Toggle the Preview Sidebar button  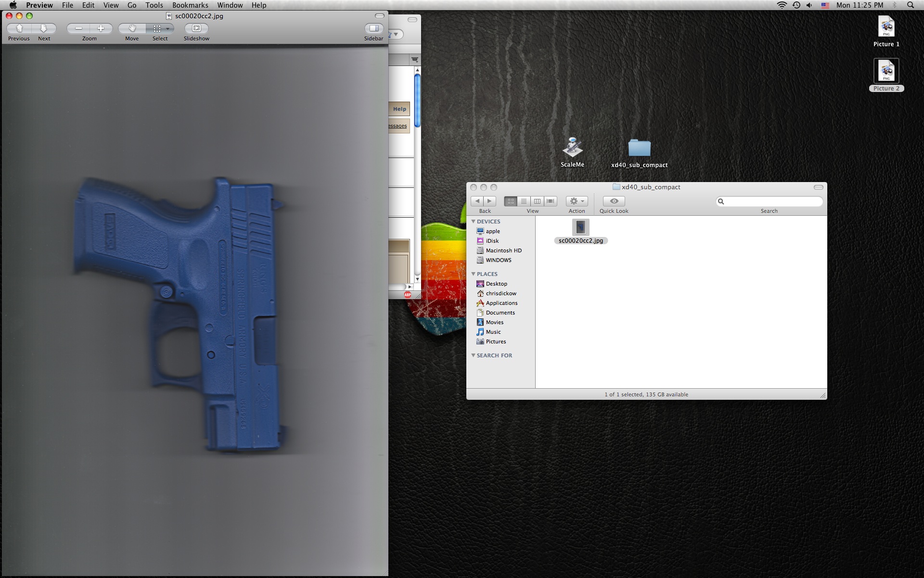click(x=373, y=28)
